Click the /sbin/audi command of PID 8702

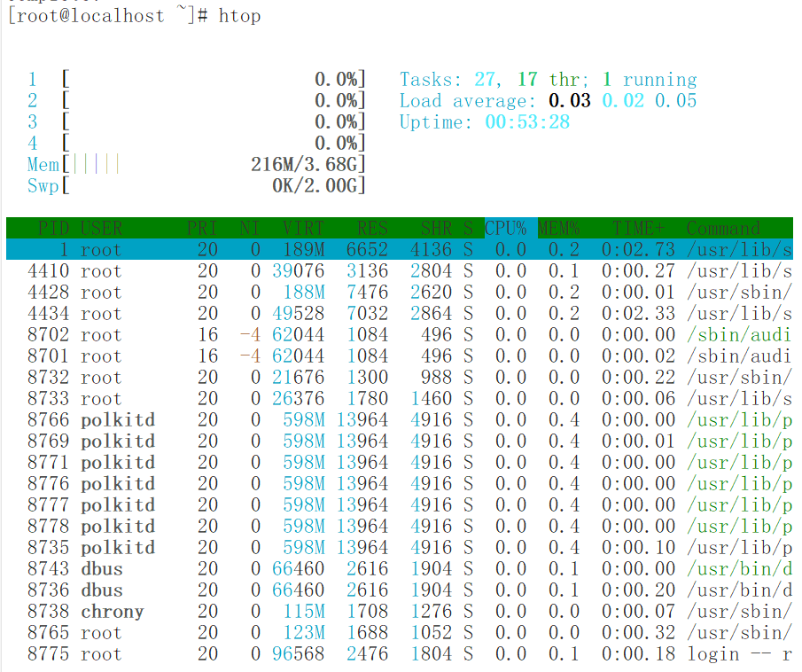(x=739, y=335)
